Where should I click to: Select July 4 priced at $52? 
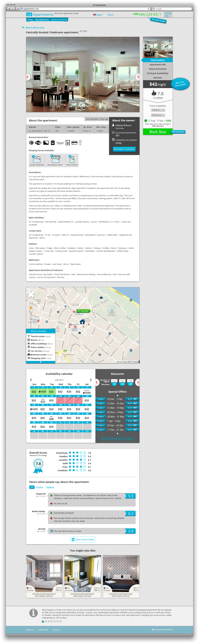click(60, 391)
